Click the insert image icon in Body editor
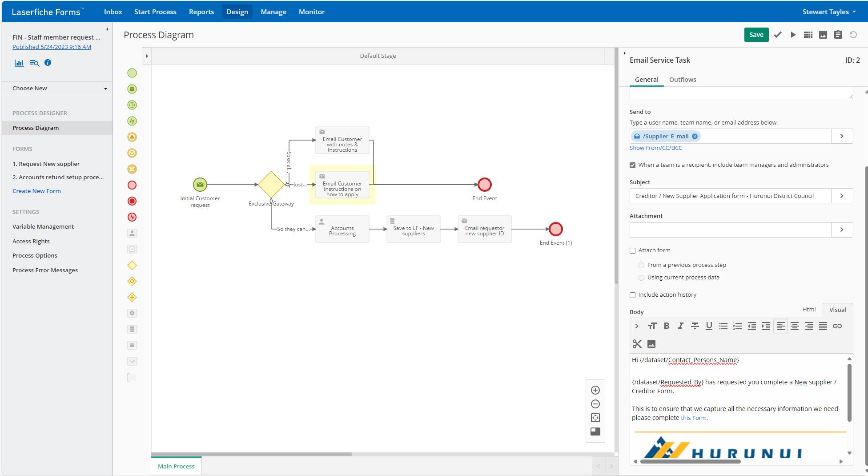The image size is (868, 476). [x=651, y=344]
